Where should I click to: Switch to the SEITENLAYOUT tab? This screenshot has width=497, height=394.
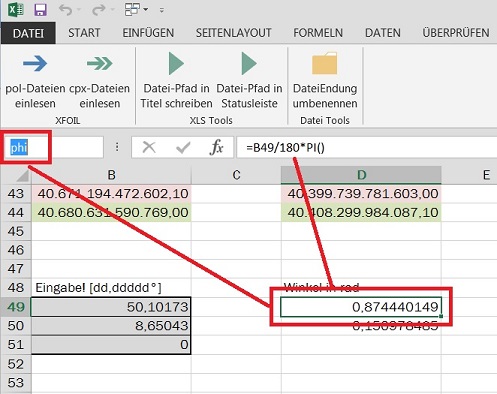click(x=233, y=33)
